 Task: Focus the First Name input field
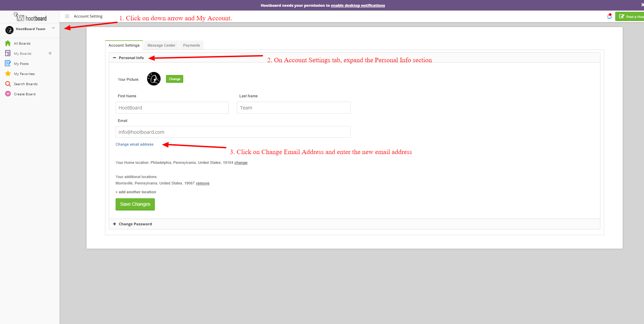coord(172,108)
